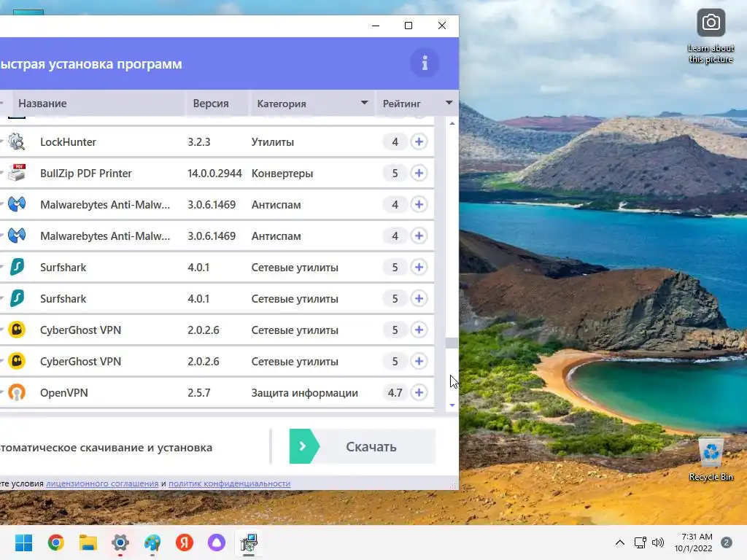The image size is (747, 560).
Task: Add LockHunter with its plus button
Action: pos(419,141)
